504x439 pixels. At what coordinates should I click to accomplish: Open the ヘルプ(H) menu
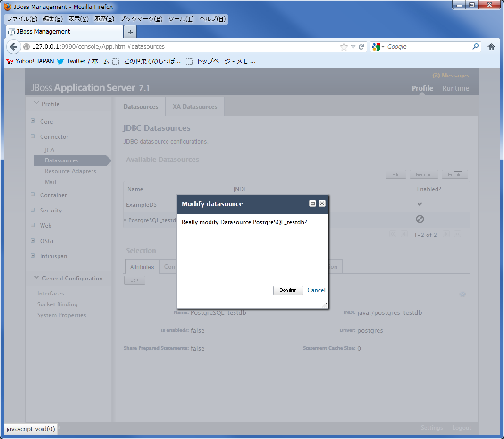(212, 19)
